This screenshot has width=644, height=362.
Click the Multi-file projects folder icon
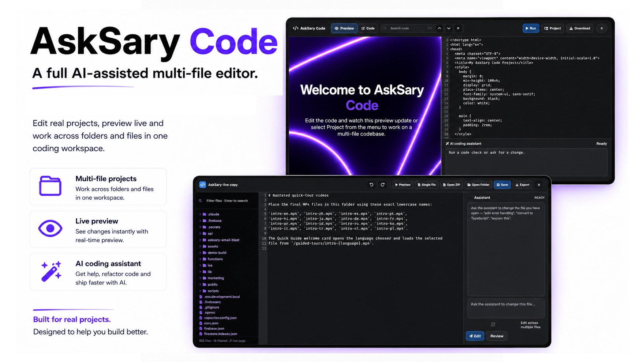click(50, 186)
